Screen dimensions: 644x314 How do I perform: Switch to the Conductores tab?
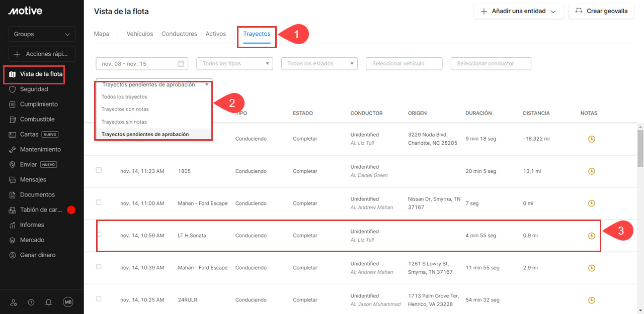[x=179, y=34]
